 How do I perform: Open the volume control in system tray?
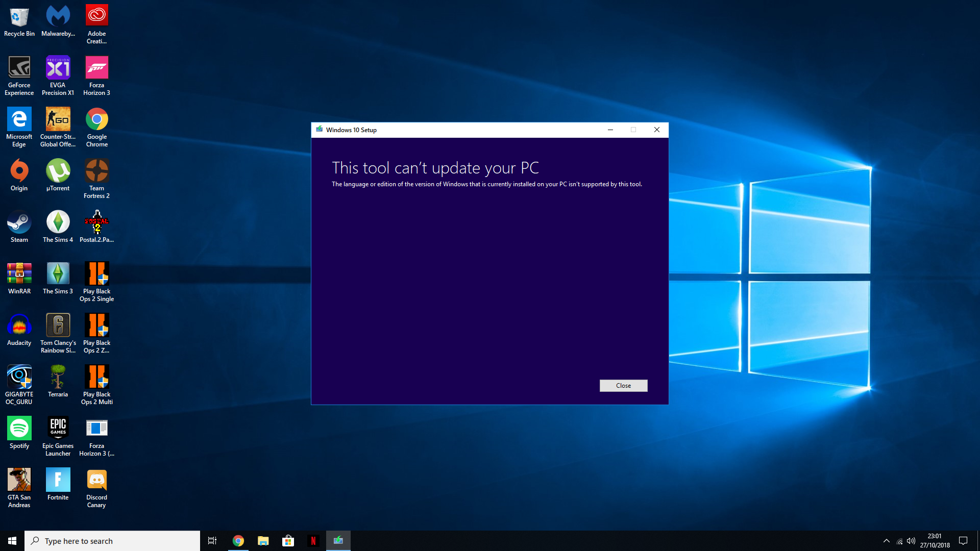pyautogui.click(x=911, y=541)
